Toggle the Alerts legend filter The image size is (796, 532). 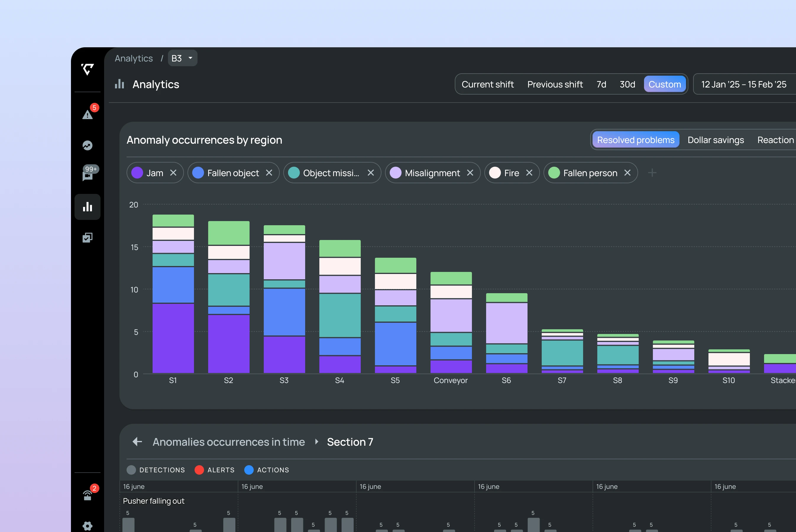(215, 470)
